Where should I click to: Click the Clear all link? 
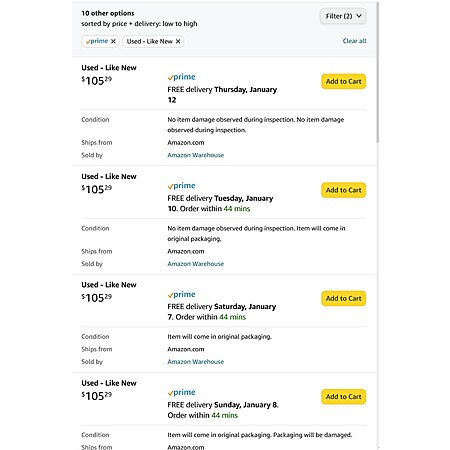tap(354, 41)
